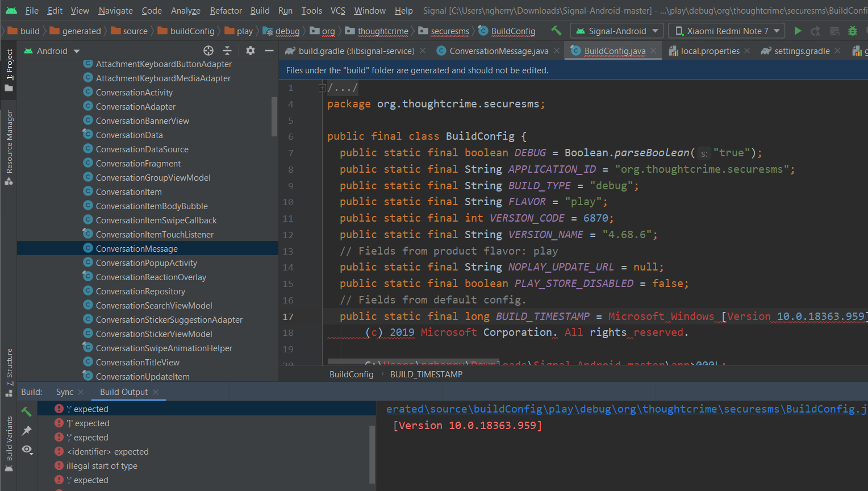The height and width of the screenshot is (491, 868).
Task: Toggle the Z: Structure tool window
Action: point(9,372)
